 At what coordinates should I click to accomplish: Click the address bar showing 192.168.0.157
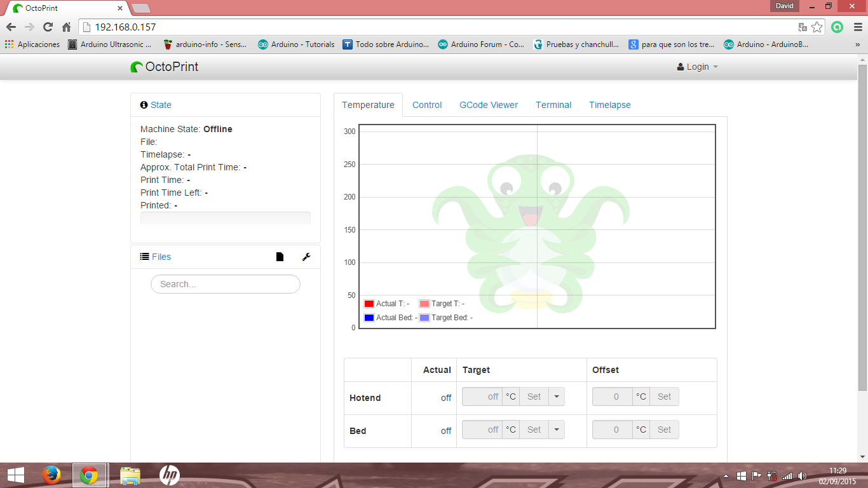click(x=438, y=27)
